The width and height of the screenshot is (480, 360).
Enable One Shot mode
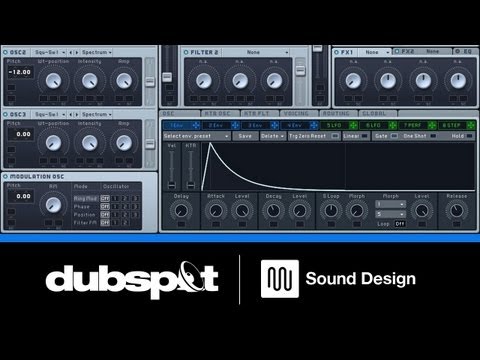click(x=433, y=136)
